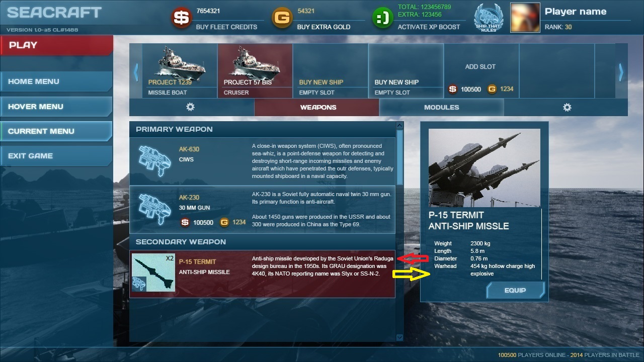
Task: Click the Exit Game menu item
Action: 56,156
